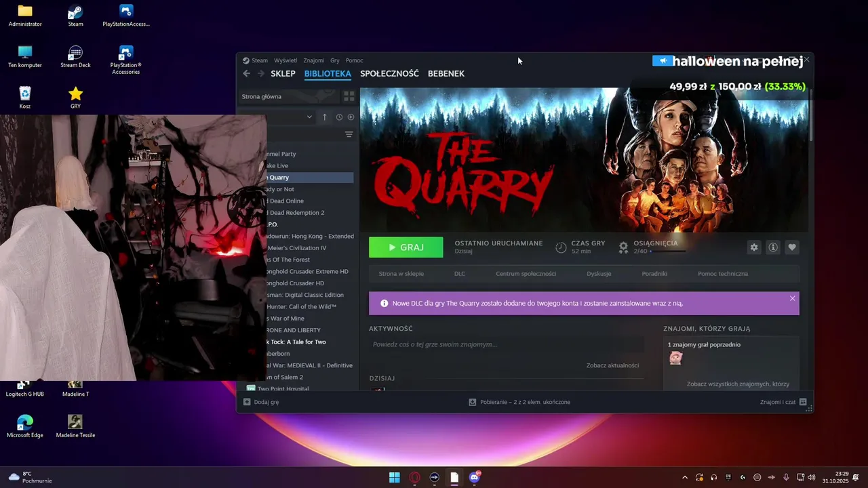Open Windows Start button
The height and width of the screenshot is (488, 868).
point(394,477)
